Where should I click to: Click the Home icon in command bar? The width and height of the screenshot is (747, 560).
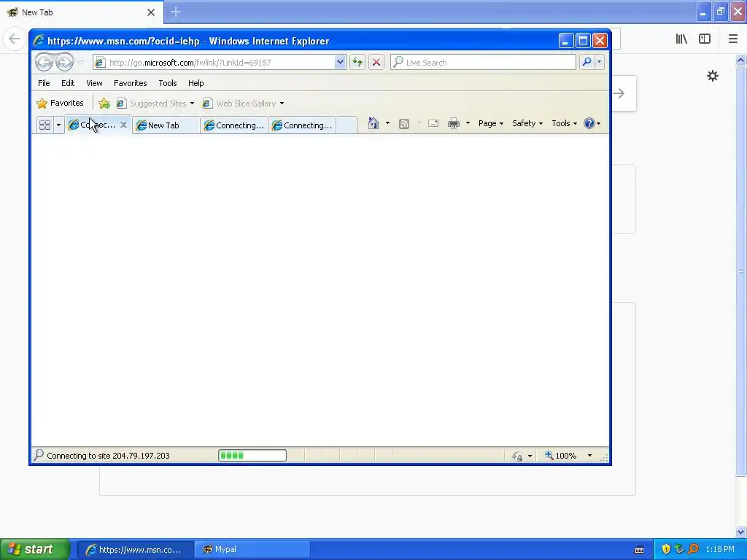[373, 123]
